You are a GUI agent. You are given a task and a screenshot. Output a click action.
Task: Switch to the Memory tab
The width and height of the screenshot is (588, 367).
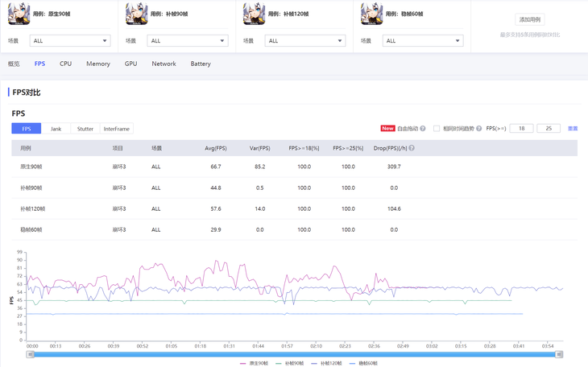point(98,64)
